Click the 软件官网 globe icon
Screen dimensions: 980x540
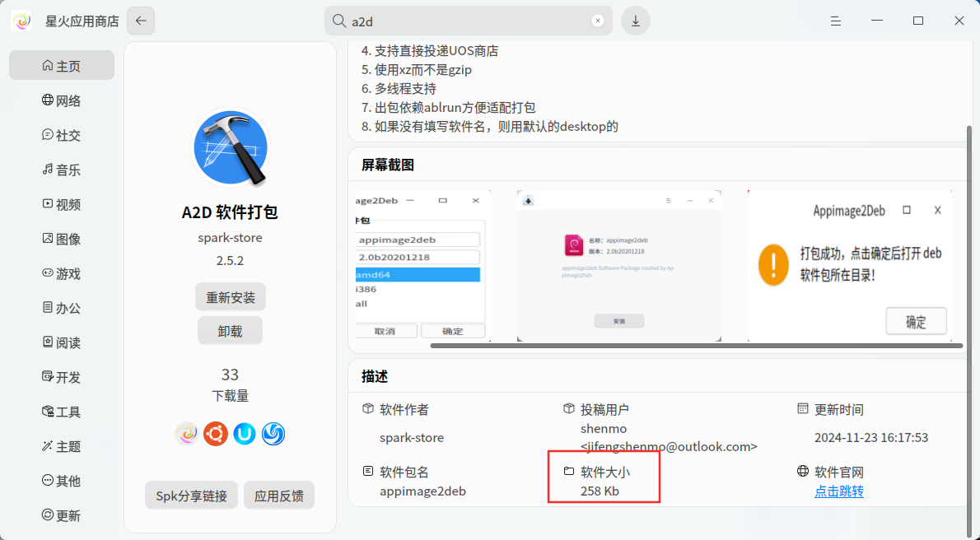[803, 471]
